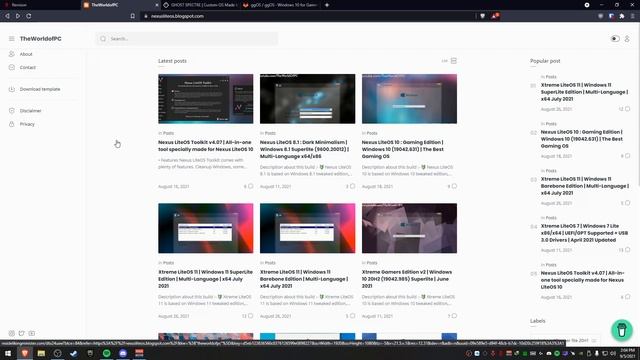Image resolution: width=640 pixels, height=360 pixels.
Task: Open the hamburger menu beside TheWorldofPC
Action: [11, 38]
